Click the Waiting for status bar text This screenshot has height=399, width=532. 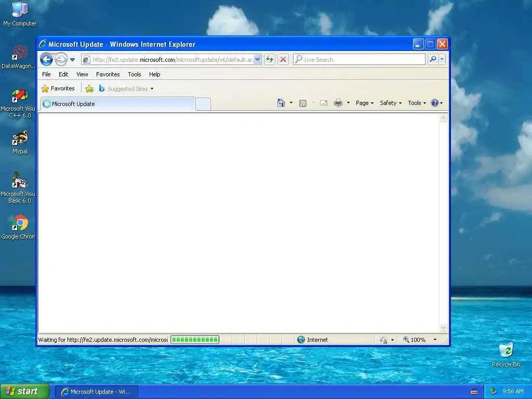tap(103, 340)
